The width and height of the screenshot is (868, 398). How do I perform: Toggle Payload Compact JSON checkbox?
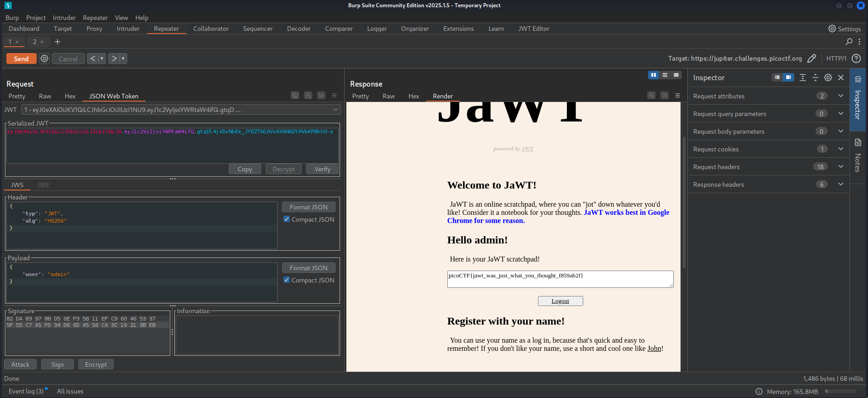click(x=287, y=280)
